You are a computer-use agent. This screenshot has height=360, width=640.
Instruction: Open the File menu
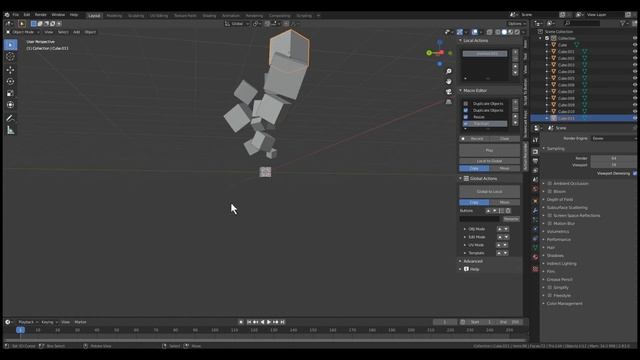point(16,15)
